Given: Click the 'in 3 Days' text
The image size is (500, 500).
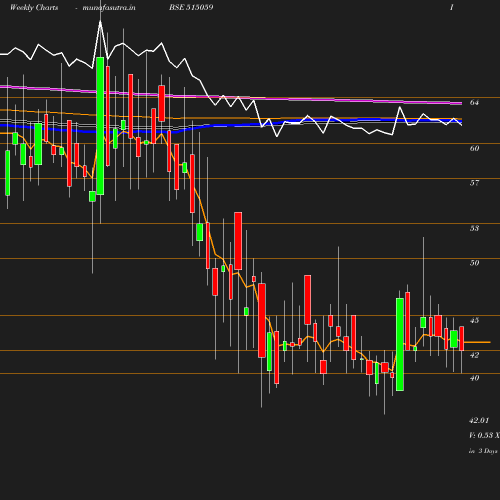Looking at the screenshot, I should pos(483,451).
